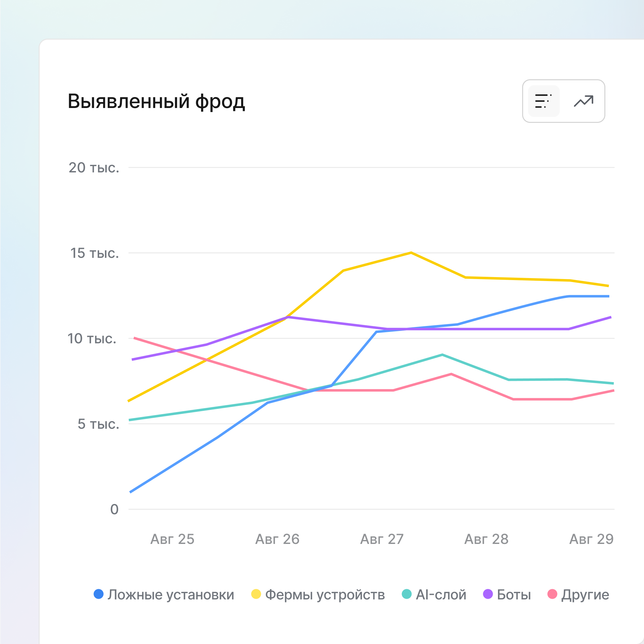
Task: Click the Авг 25 axis label
Action: 172,539
